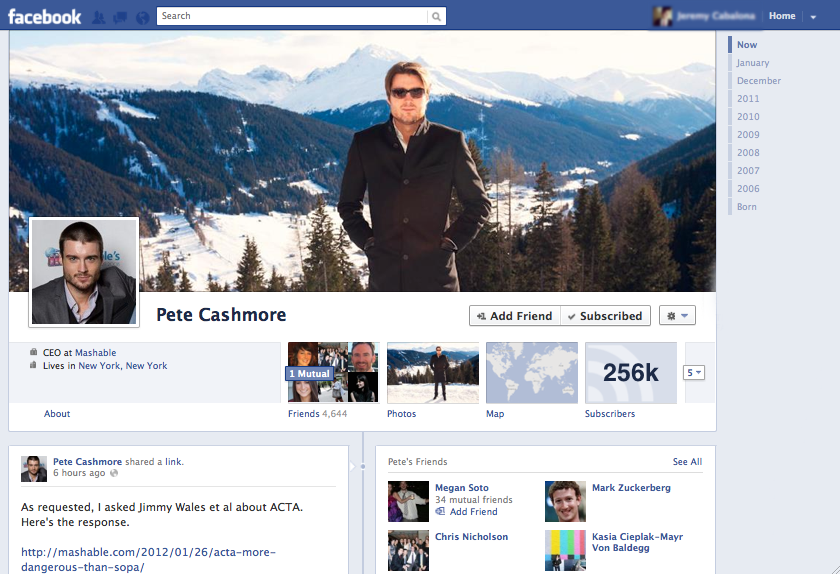Open the About section link
840x574 pixels.
tap(57, 414)
